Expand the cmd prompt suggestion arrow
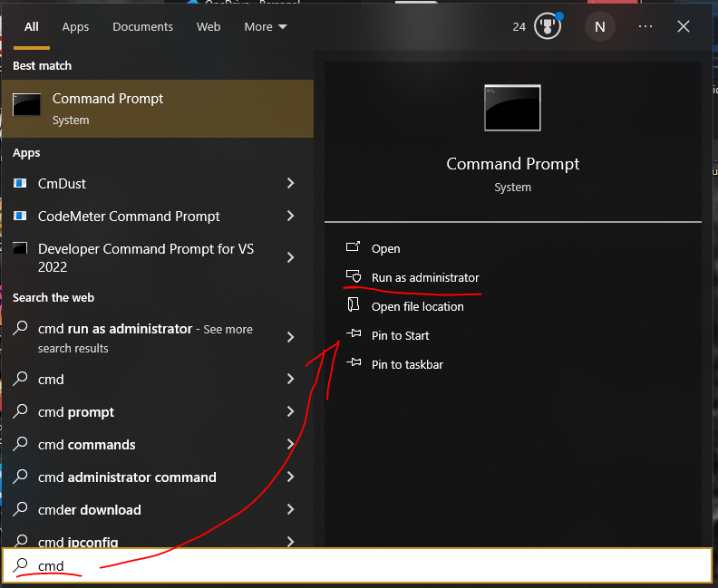718x588 pixels. point(290,412)
